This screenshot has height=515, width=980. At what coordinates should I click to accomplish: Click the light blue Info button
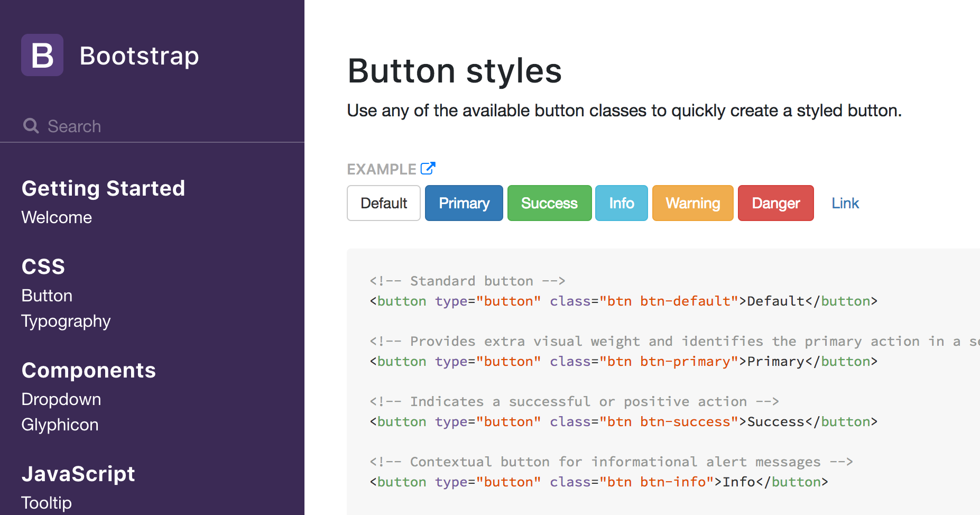(622, 203)
